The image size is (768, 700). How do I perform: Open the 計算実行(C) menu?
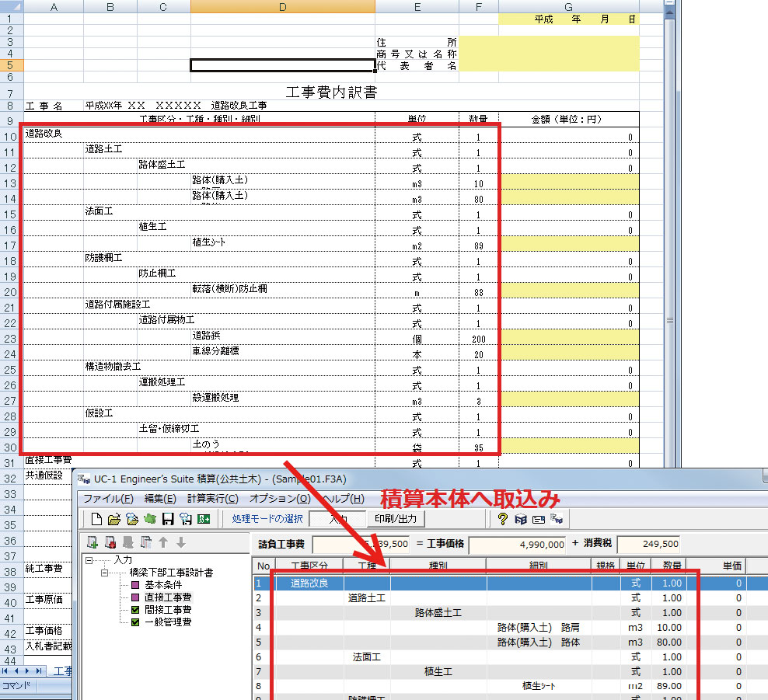coord(213,498)
